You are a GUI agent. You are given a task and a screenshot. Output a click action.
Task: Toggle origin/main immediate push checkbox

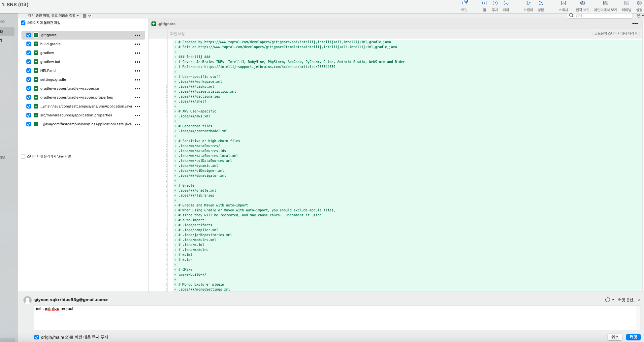(x=37, y=337)
